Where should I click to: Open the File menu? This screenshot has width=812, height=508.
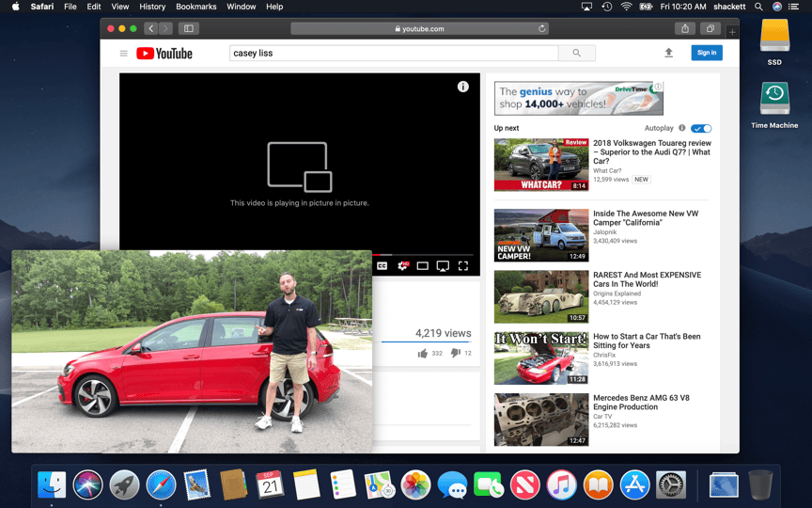click(70, 7)
